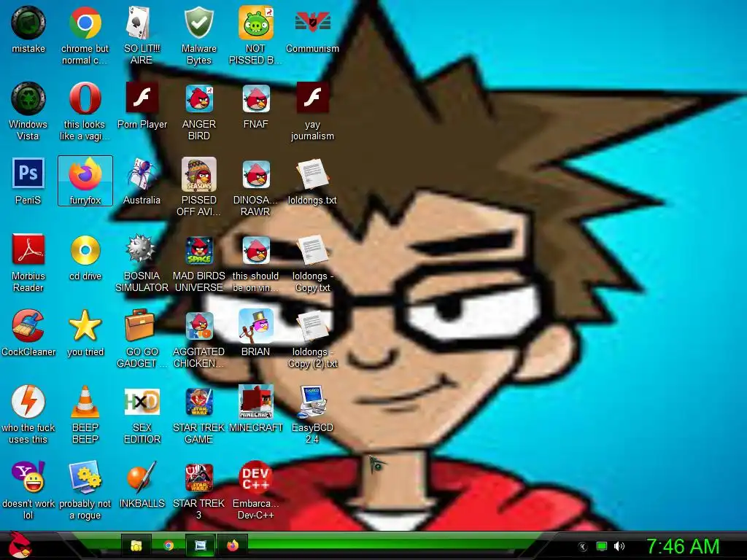Viewport: 747px width, 560px height.
Task: Select the 'BRIAN' pink bird icon
Action: coord(256,326)
